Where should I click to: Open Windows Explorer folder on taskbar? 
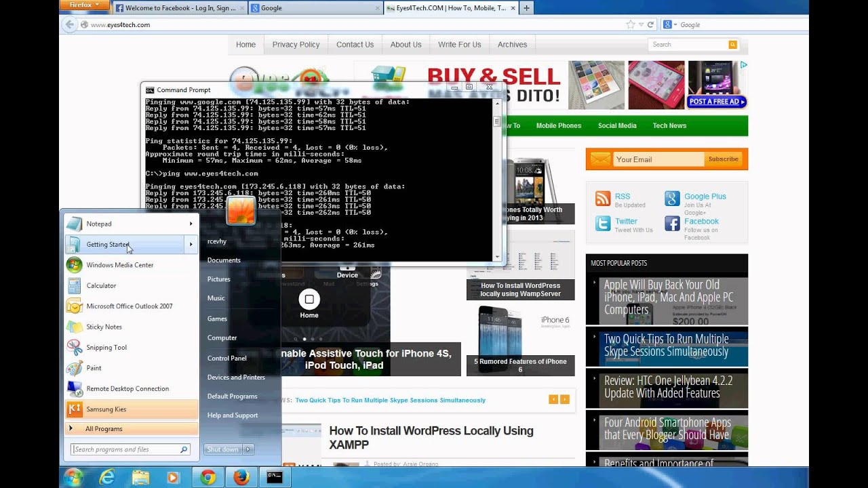click(x=140, y=477)
